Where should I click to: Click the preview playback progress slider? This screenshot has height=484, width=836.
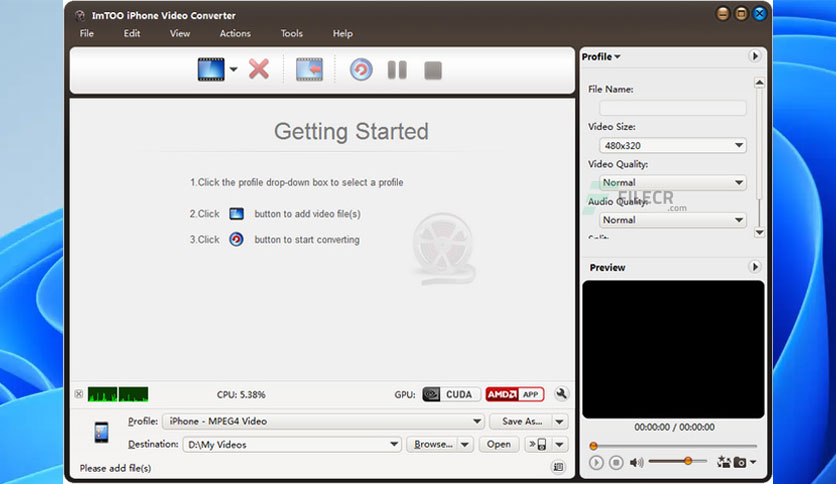[x=674, y=446]
